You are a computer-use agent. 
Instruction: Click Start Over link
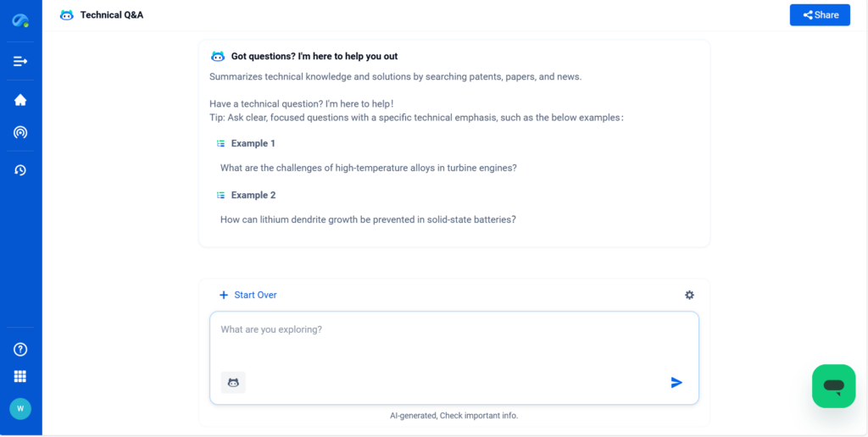(248, 295)
